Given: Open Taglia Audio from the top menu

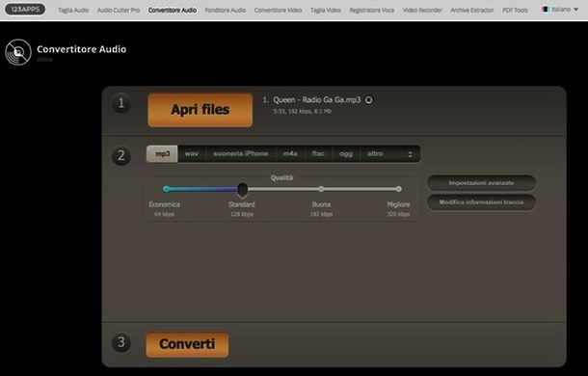Looking at the screenshot, I should coord(73,11).
